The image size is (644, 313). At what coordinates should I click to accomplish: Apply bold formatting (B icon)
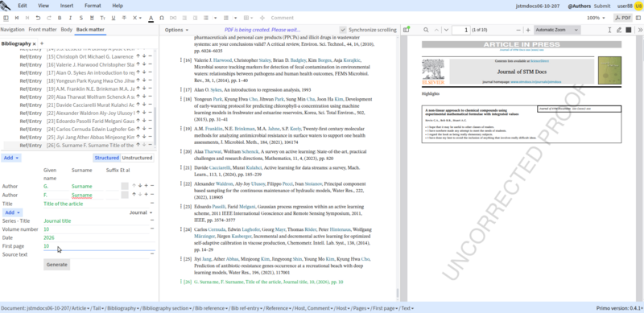point(60,18)
